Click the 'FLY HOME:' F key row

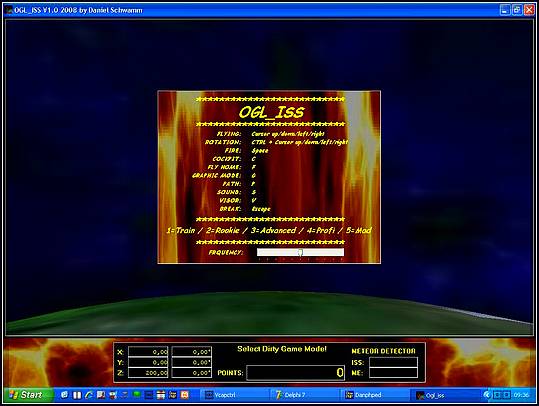click(x=232, y=167)
